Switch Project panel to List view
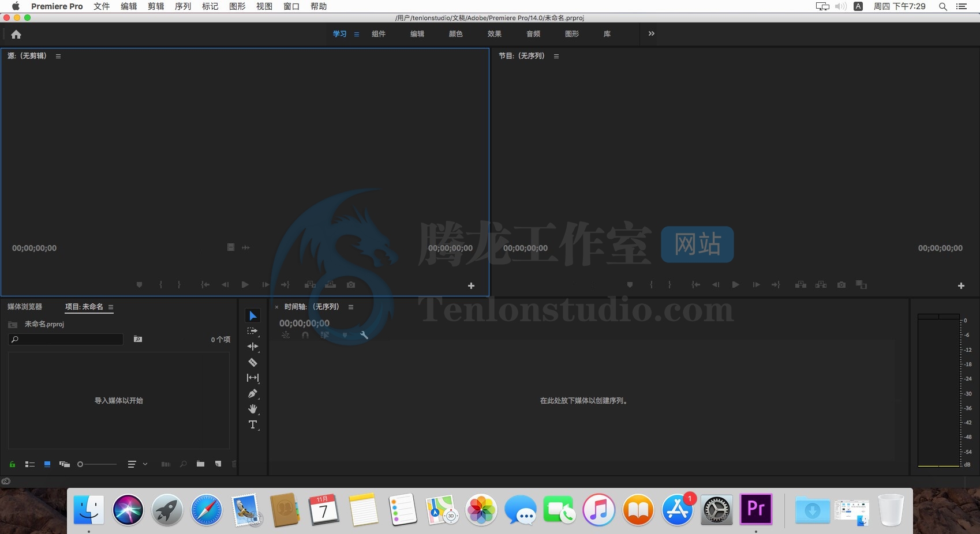Screen dimensions: 980x534 (30, 464)
